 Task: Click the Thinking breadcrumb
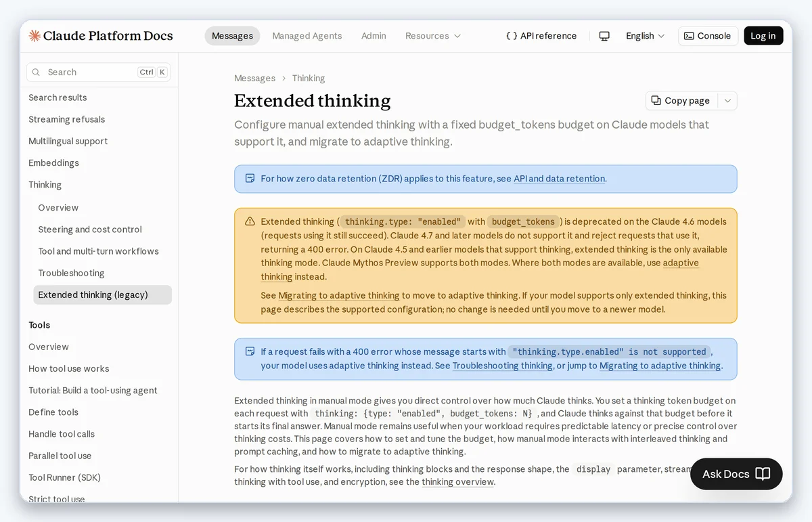(x=309, y=79)
